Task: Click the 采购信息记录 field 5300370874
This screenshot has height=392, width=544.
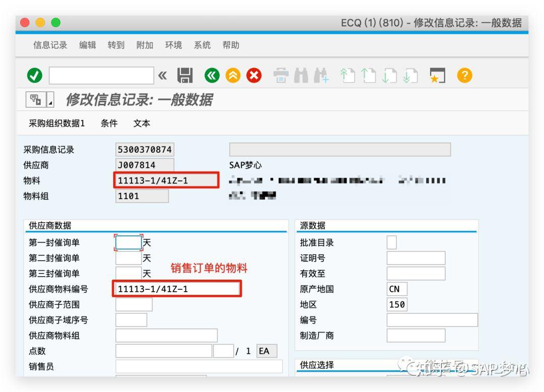Action: 145,150
